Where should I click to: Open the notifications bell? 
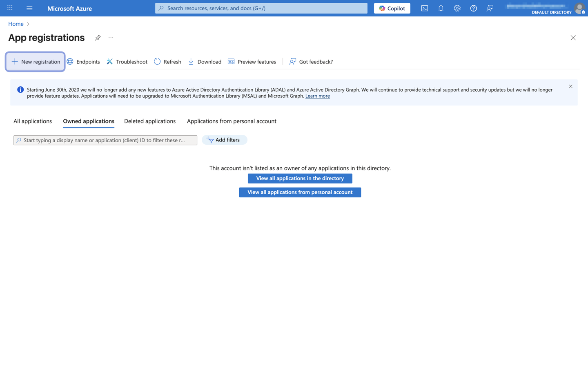441,8
